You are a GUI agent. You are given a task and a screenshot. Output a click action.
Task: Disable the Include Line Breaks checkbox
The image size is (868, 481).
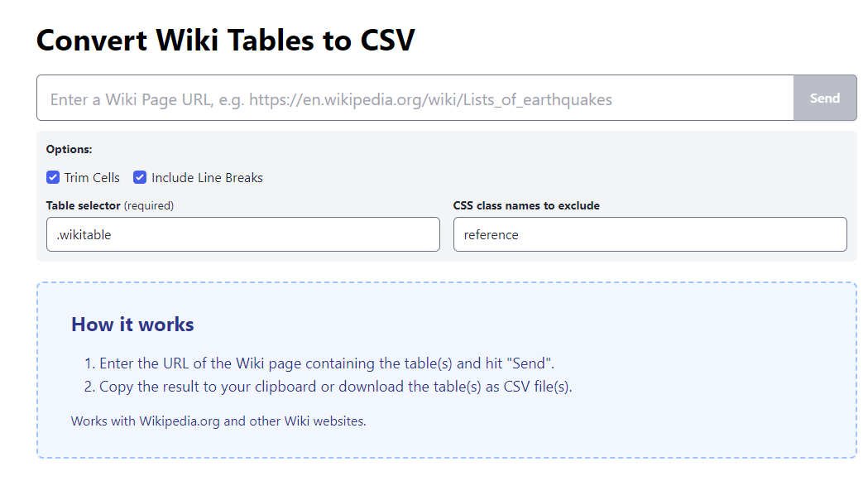tap(140, 177)
